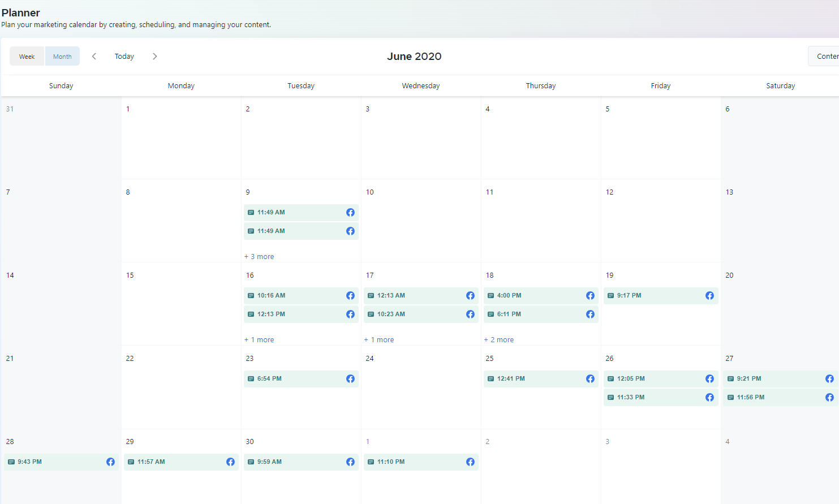Select the June 10 day cell

point(421,226)
